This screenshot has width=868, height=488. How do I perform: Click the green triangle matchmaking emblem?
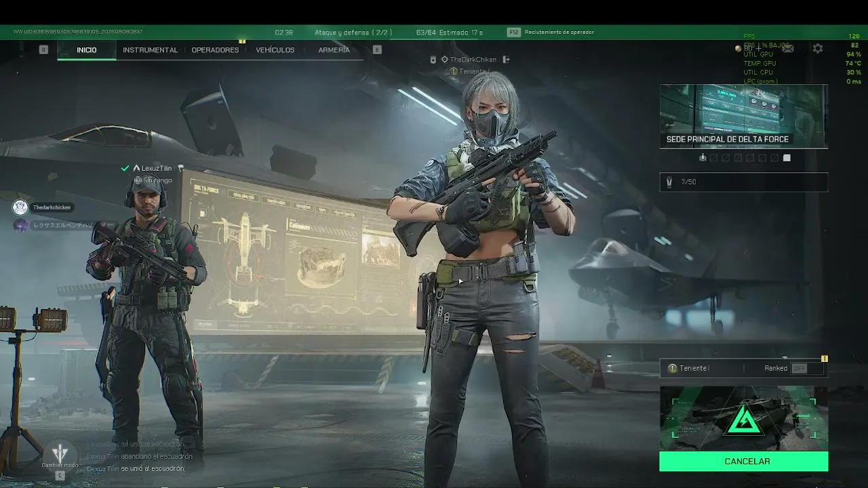click(x=744, y=420)
